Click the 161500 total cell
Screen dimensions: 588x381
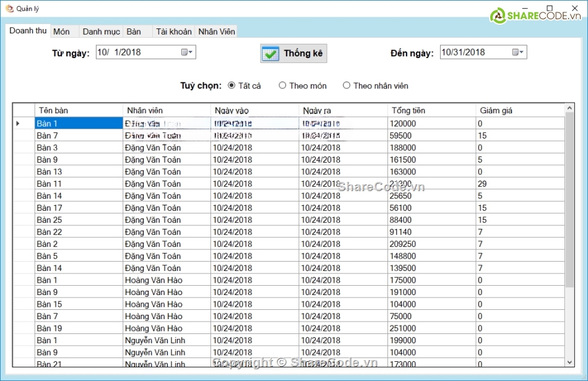(431, 160)
